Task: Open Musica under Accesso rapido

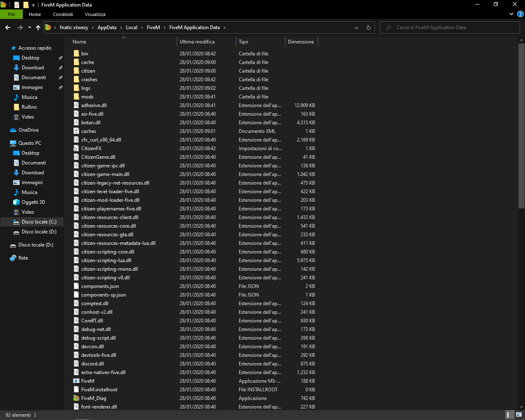Action: 30,97
